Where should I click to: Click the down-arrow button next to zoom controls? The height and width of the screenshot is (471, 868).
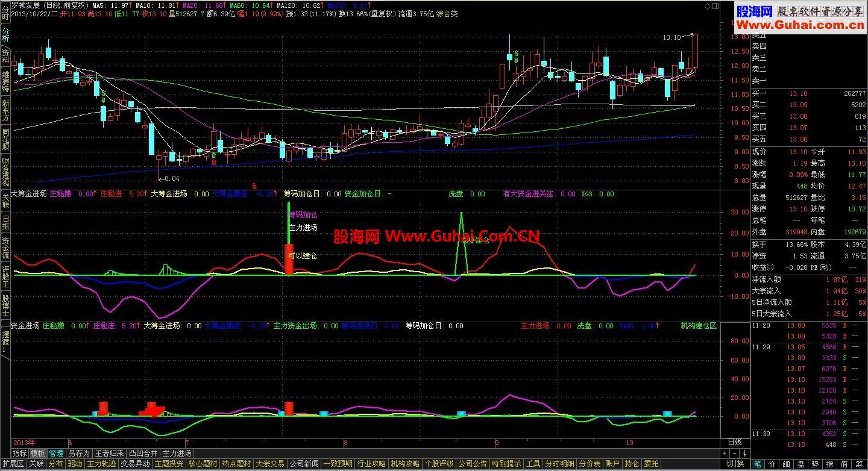[745, 453]
